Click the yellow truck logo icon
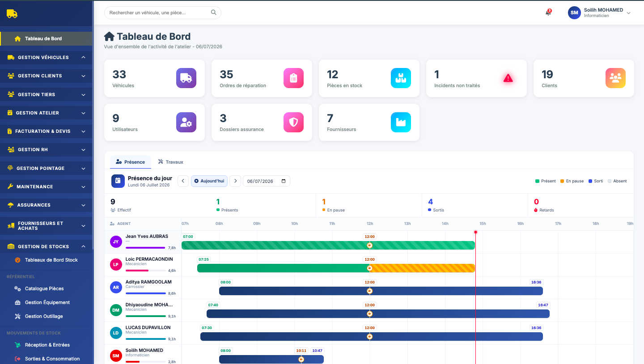Image resolution: width=644 pixels, height=364 pixels. point(12,13)
